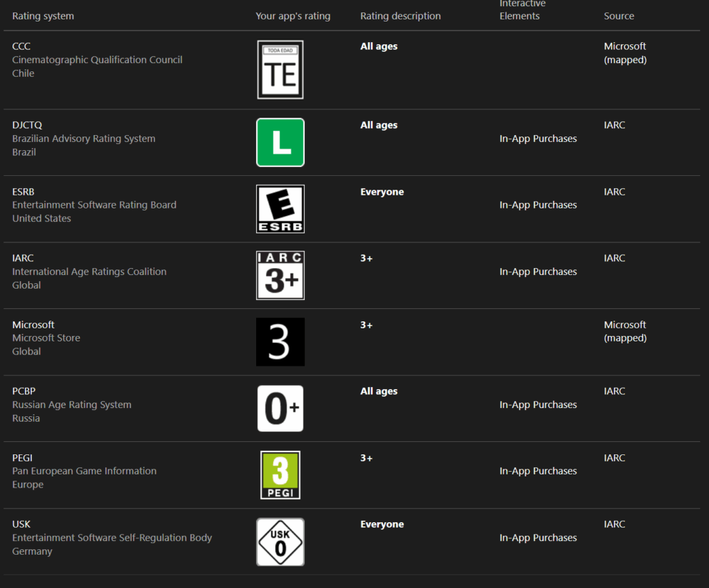Click the black Microsoft Store 3 rating icon
Image resolution: width=709 pixels, height=588 pixels.
tap(280, 342)
